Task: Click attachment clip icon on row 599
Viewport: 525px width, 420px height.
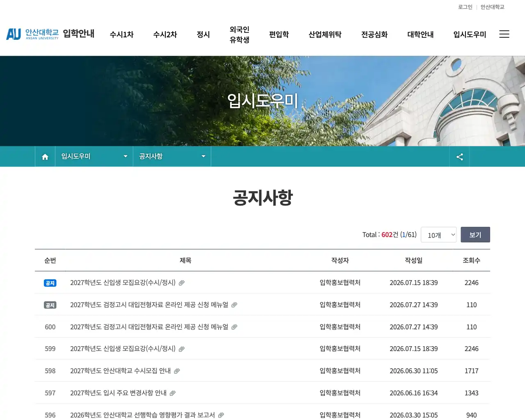Action: click(182, 349)
